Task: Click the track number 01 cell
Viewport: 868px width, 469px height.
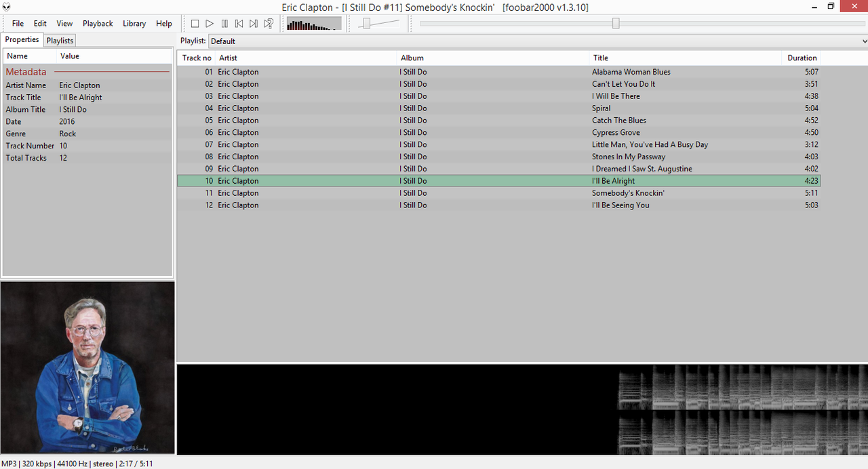Action: click(209, 72)
